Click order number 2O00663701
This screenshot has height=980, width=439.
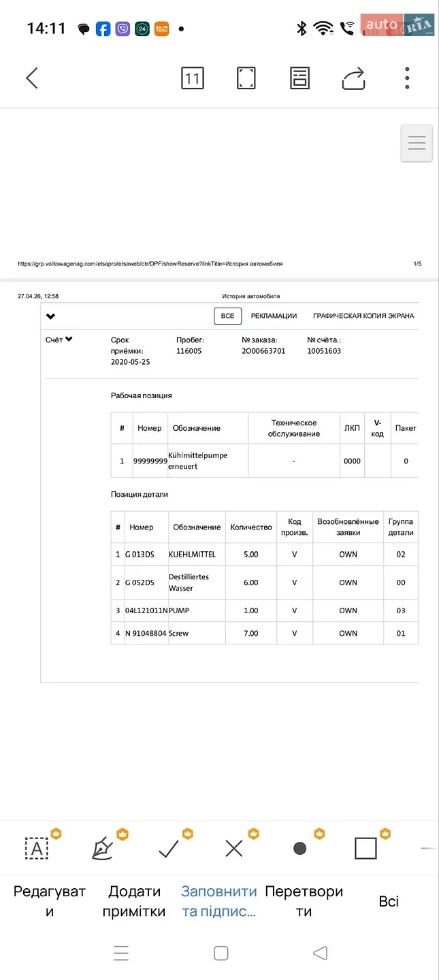click(263, 351)
